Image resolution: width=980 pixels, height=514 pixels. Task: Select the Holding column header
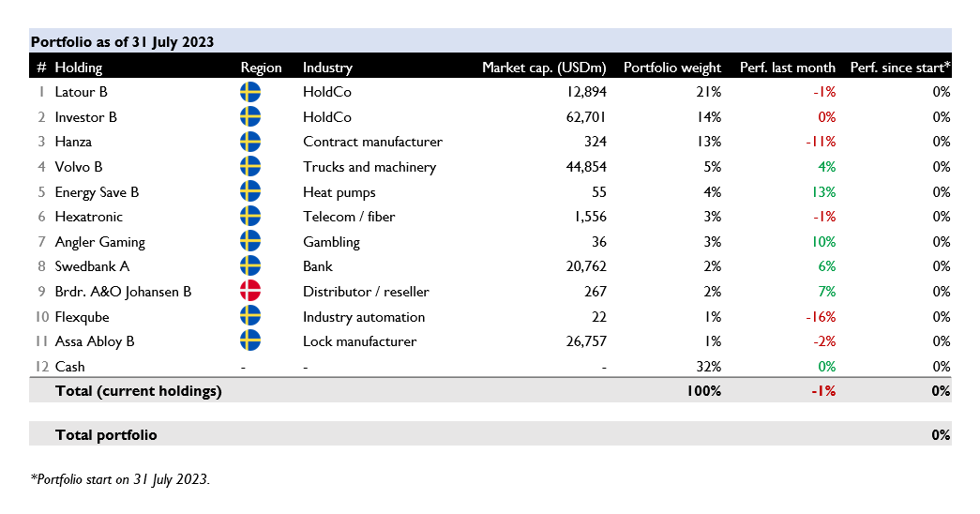(78, 68)
